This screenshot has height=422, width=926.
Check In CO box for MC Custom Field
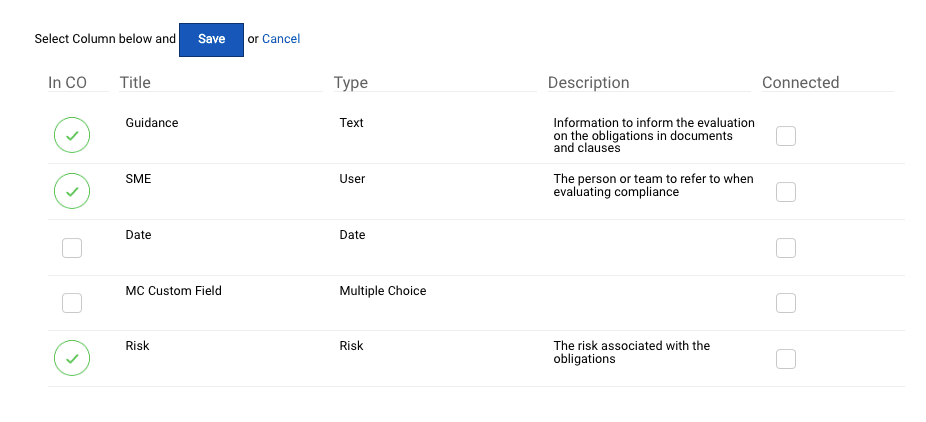(72, 303)
